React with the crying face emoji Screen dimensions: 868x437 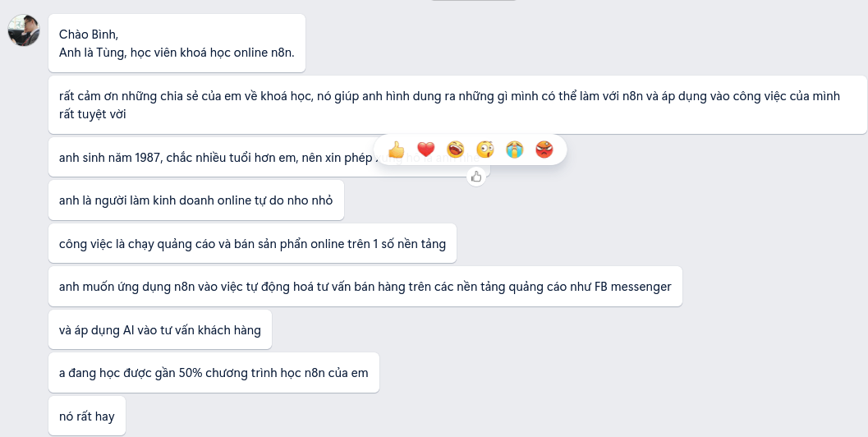[x=515, y=149]
